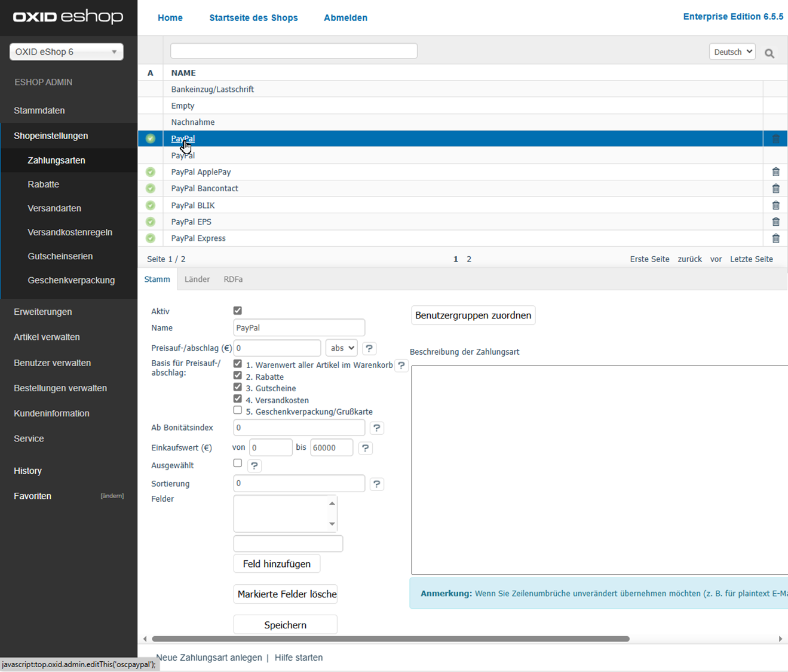Click Benutzergruppen zuordnen button

[473, 315]
